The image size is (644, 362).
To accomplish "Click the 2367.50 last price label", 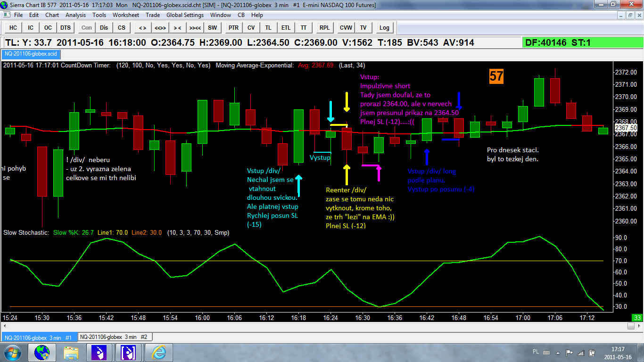I will pyautogui.click(x=626, y=128).
